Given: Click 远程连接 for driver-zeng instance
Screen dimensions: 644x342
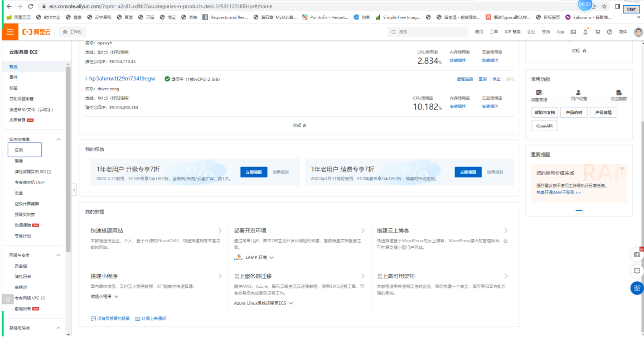Looking at the screenshot, I should point(464,79).
